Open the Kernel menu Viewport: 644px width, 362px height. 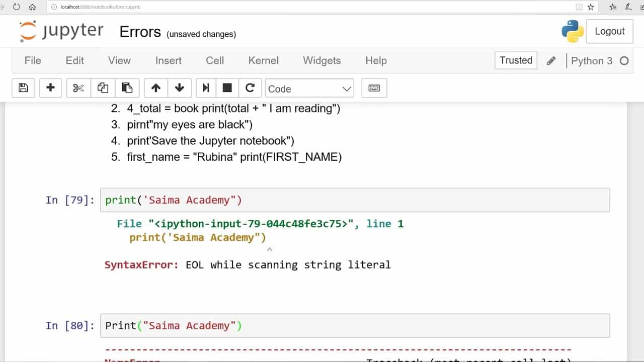(263, 60)
